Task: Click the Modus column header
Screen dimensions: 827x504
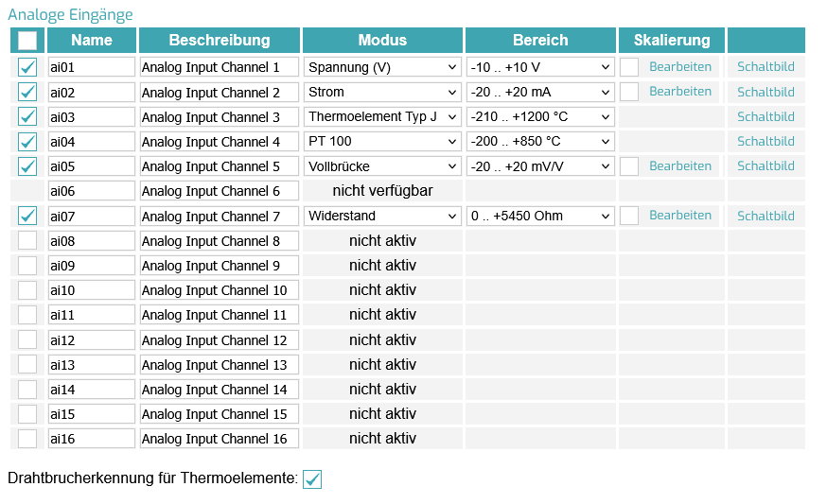Action: point(382,40)
